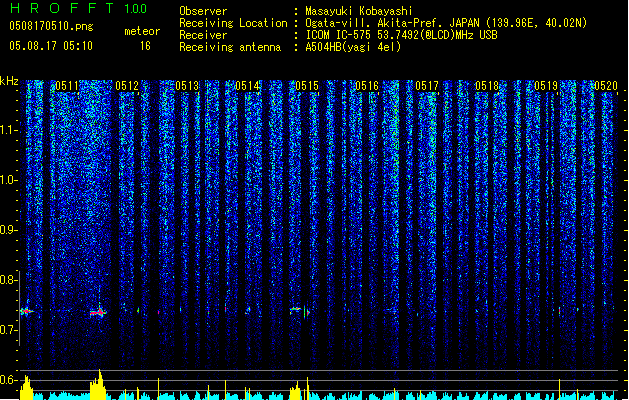Click the 0517 time marker
The width and height of the screenshot is (629, 400).
[x=427, y=86]
